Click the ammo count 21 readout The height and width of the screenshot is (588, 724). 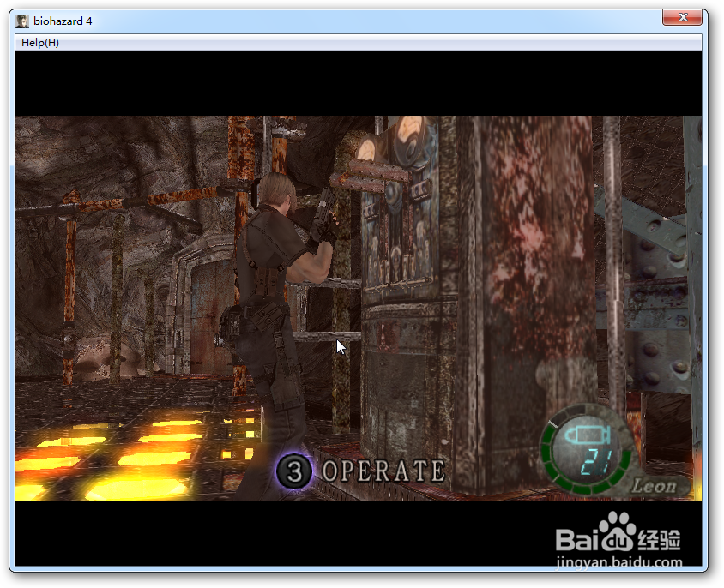595,463
